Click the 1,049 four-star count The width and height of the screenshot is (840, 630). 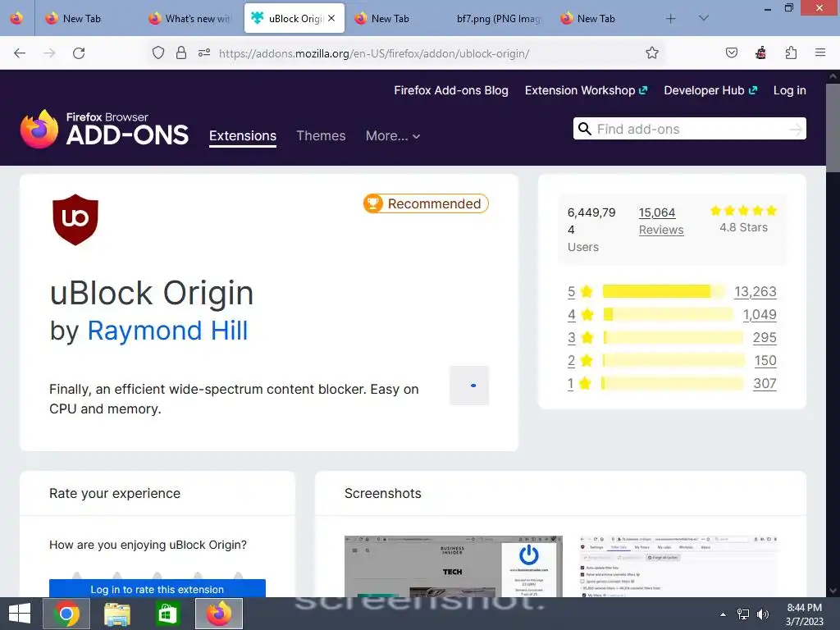click(x=760, y=314)
